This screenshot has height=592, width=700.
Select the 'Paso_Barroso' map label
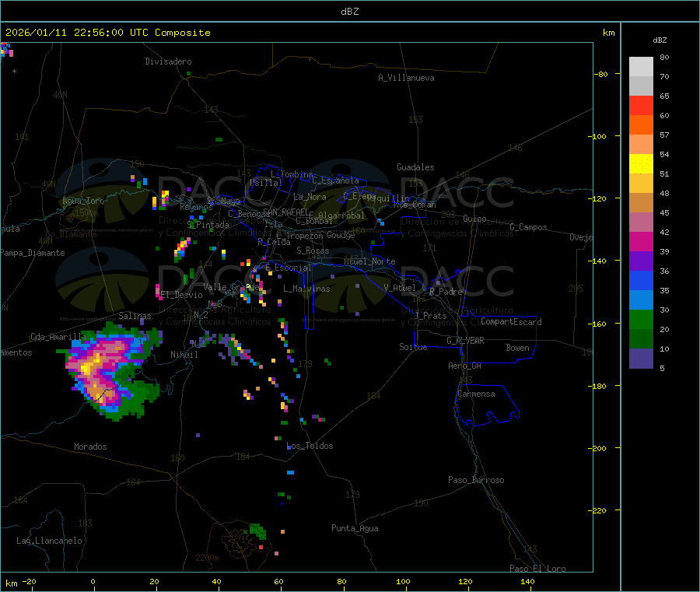[476, 480]
